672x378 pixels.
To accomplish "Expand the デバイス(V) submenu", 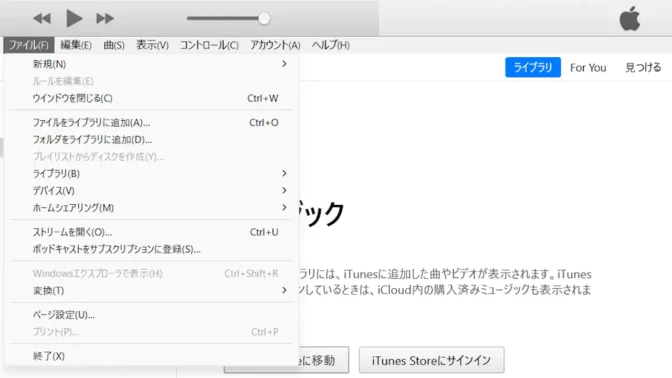I will (x=151, y=191).
